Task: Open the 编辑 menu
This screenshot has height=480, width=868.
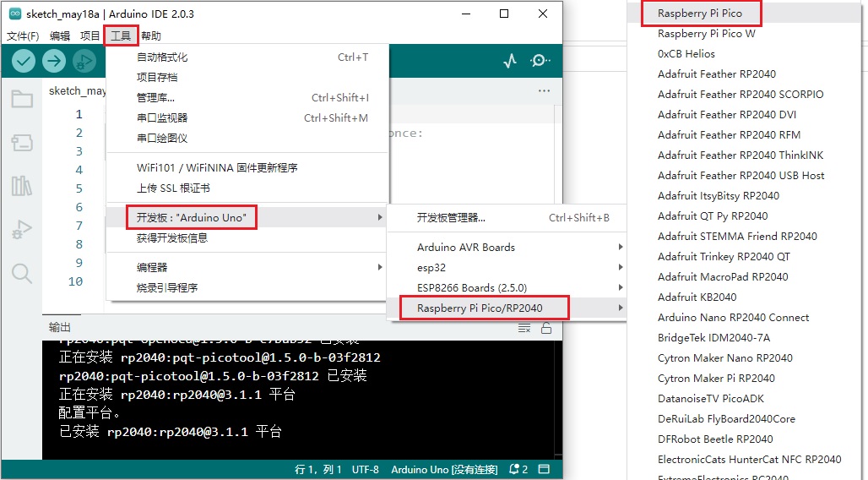Action: pos(60,36)
